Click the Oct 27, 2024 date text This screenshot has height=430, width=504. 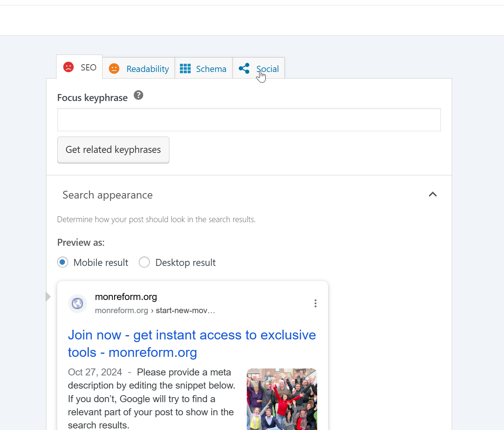tap(95, 372)
